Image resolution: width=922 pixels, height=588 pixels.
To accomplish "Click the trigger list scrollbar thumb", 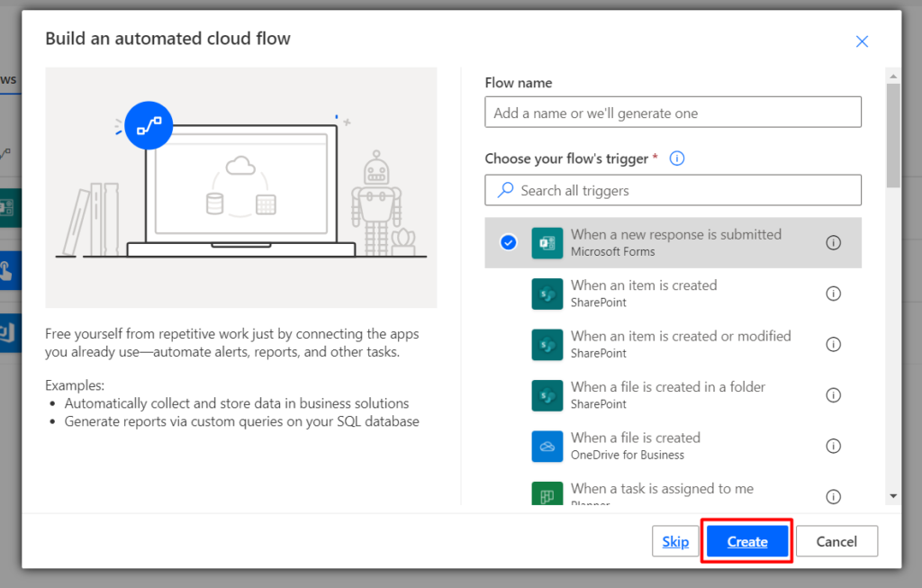I will pos(893,135).
